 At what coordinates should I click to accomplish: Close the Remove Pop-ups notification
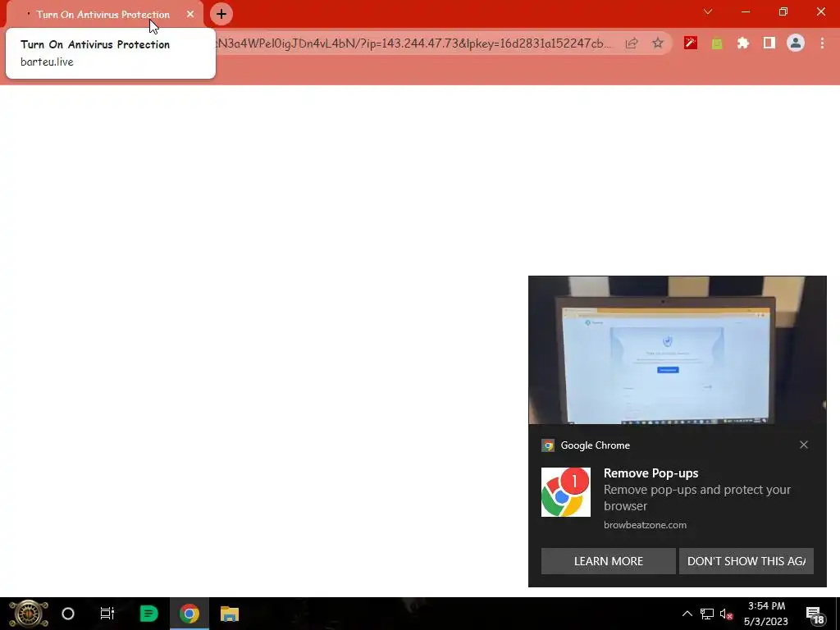[x=804, y=445]
